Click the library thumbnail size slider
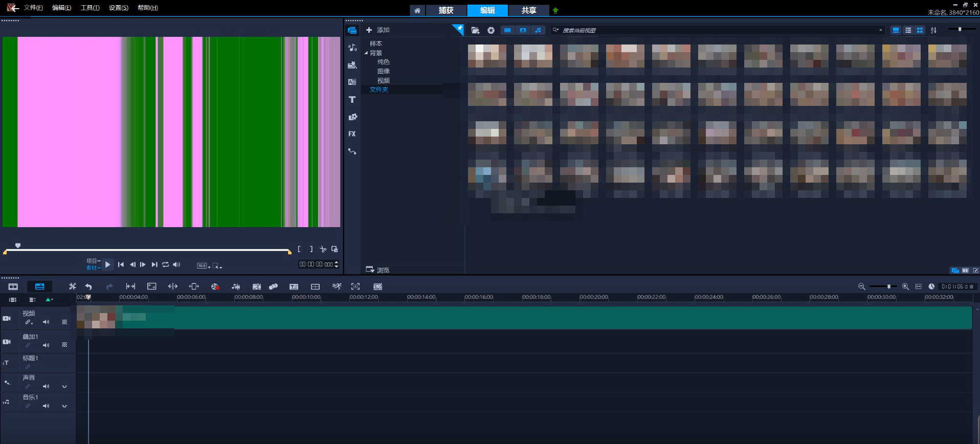980x444 pixels. coord(960,30)
